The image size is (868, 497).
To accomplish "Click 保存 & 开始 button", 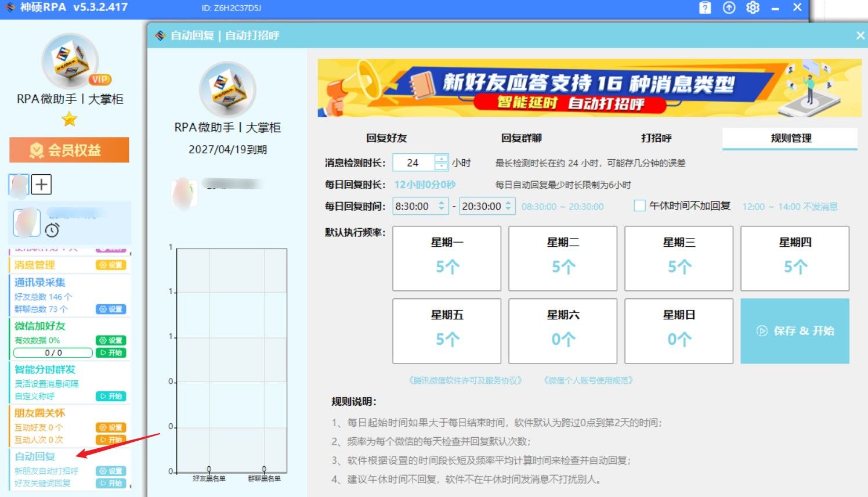I will click(795, 331).
